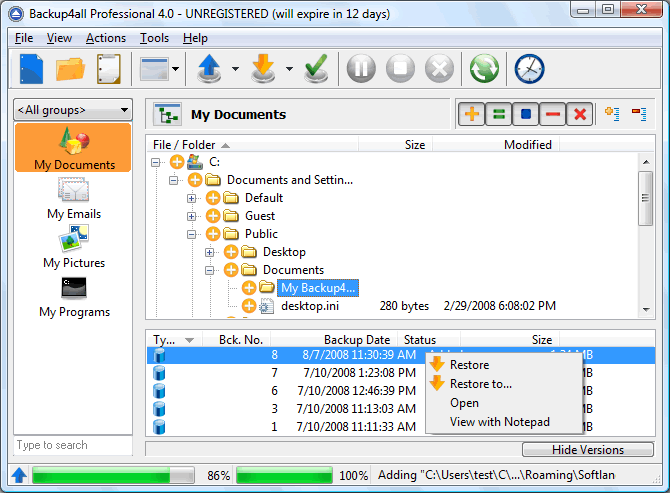Open the All groups dropdown
The image size is (670, 493).
[x=73, y=110]
